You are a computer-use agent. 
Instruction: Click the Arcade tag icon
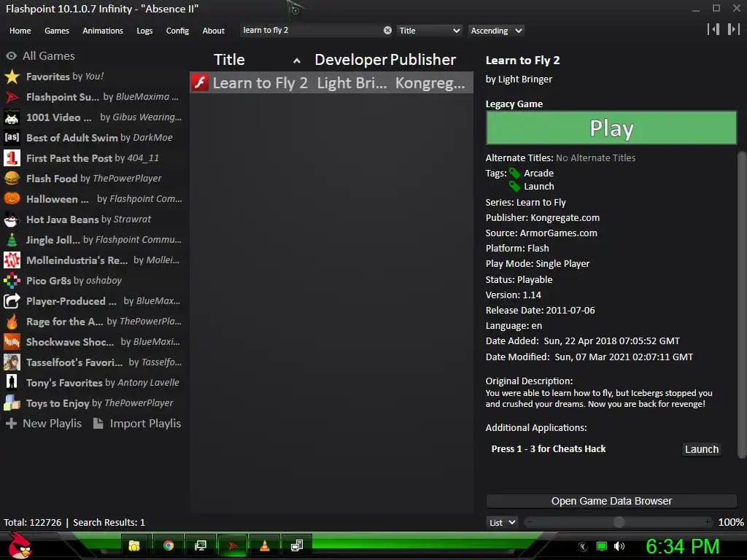(514, 174)
